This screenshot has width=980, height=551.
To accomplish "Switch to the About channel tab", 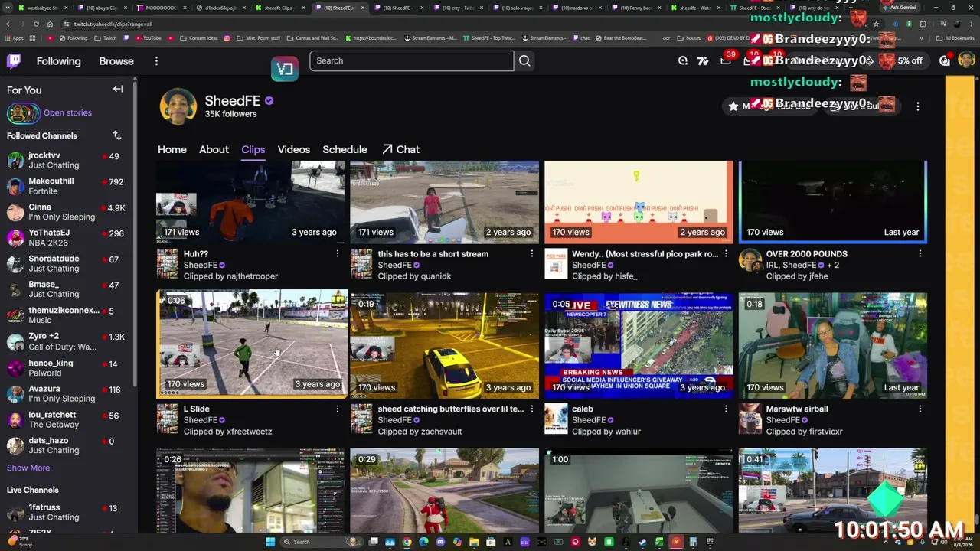I will pos(214,149).
